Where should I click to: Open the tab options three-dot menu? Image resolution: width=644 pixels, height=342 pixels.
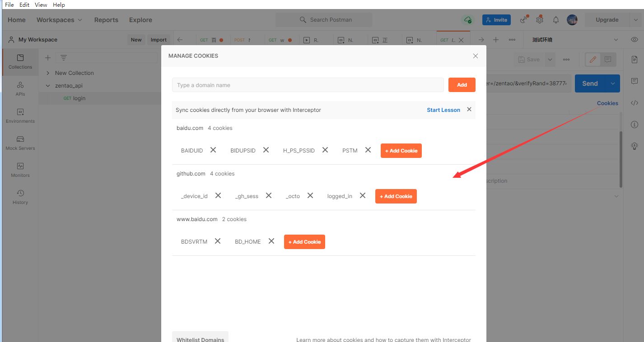point(512,40)
